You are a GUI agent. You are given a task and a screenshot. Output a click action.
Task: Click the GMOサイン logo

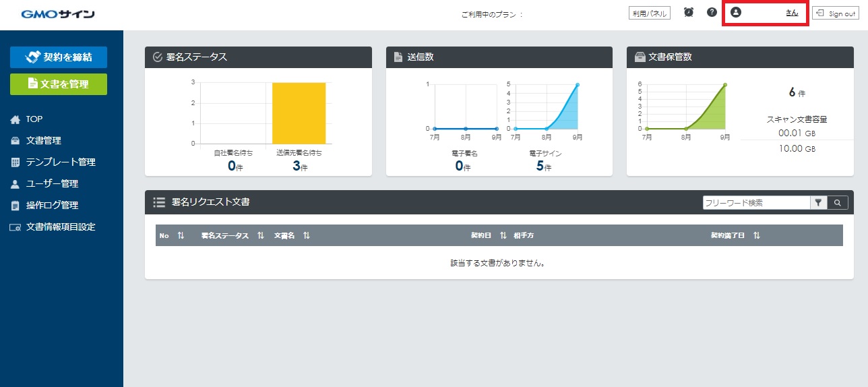(58, 14)
